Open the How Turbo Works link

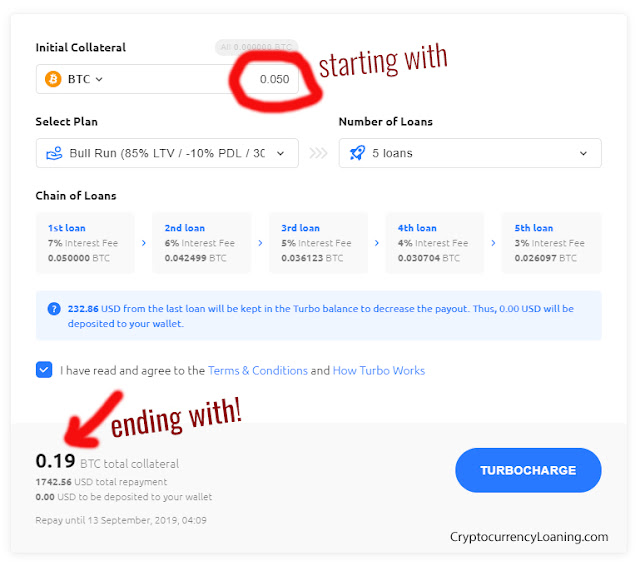tap(379, 371)
